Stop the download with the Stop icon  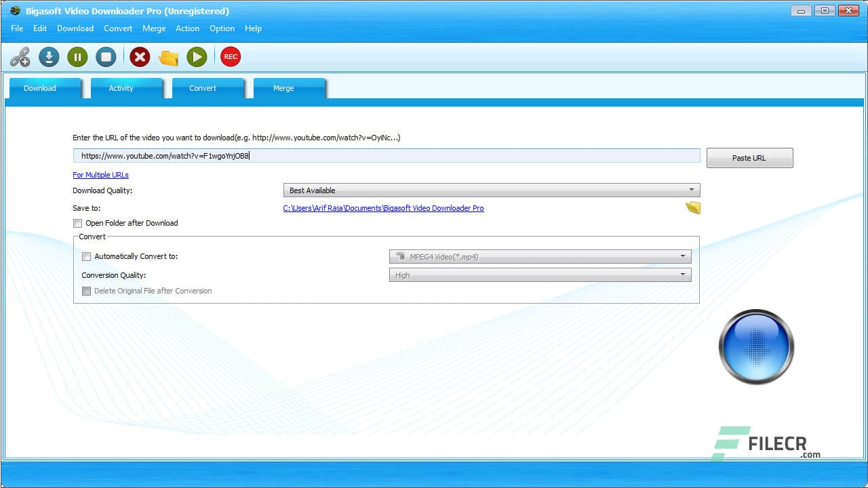(x=106, y=57)
